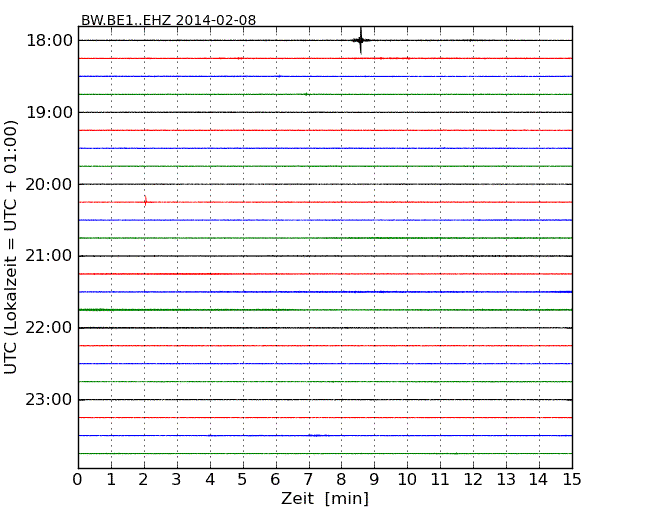Click the Zeit [min] axis label
Viewport: 650px width, 520px height.
click(x=325, y=498)
